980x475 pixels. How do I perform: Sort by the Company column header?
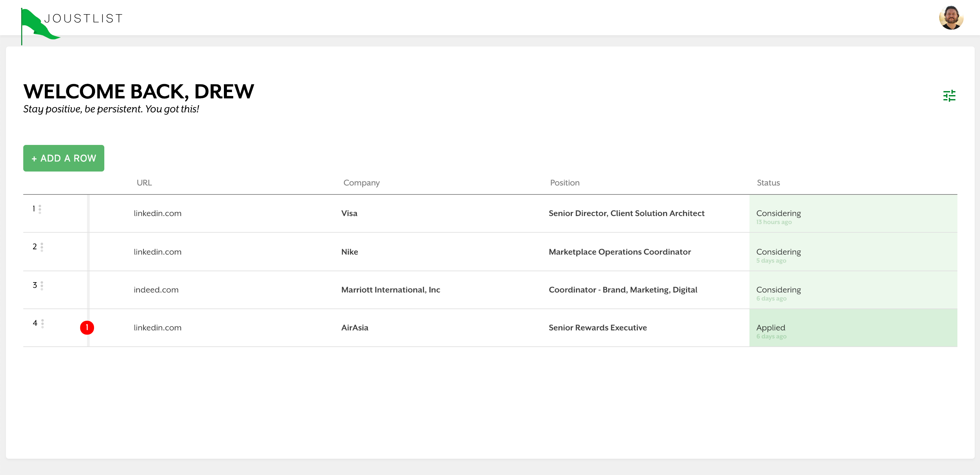tap(361, 183)
